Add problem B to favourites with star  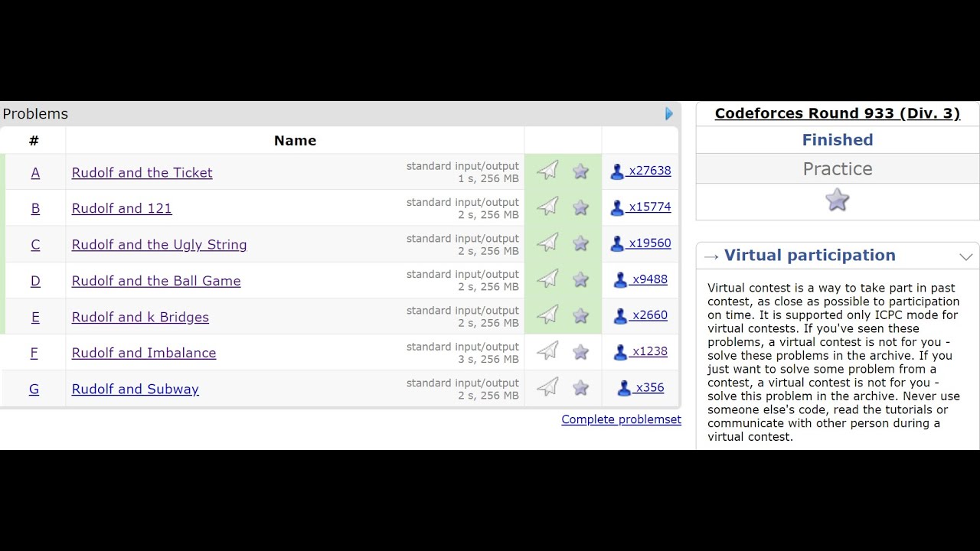[x=581, y=207]
